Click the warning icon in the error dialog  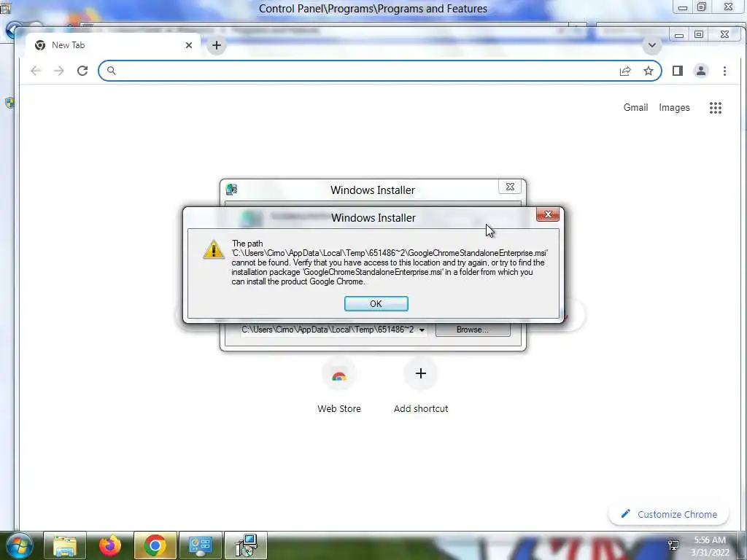click(214, 249)
